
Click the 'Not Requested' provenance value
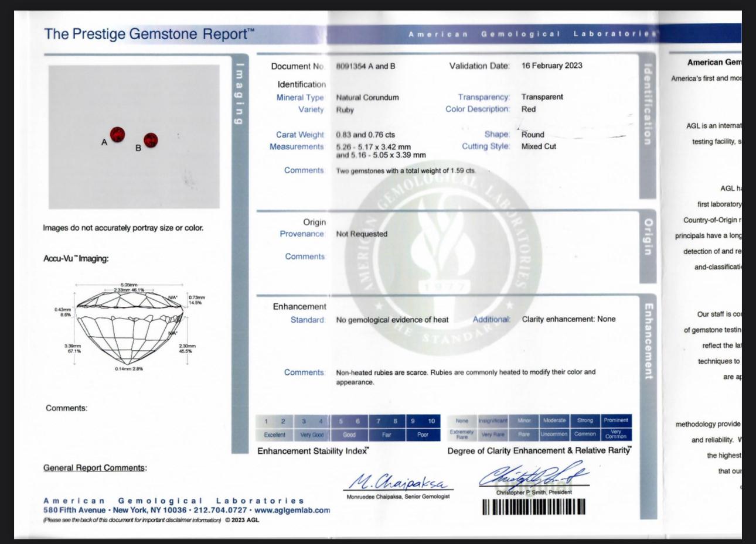click(x=362, y=234)
